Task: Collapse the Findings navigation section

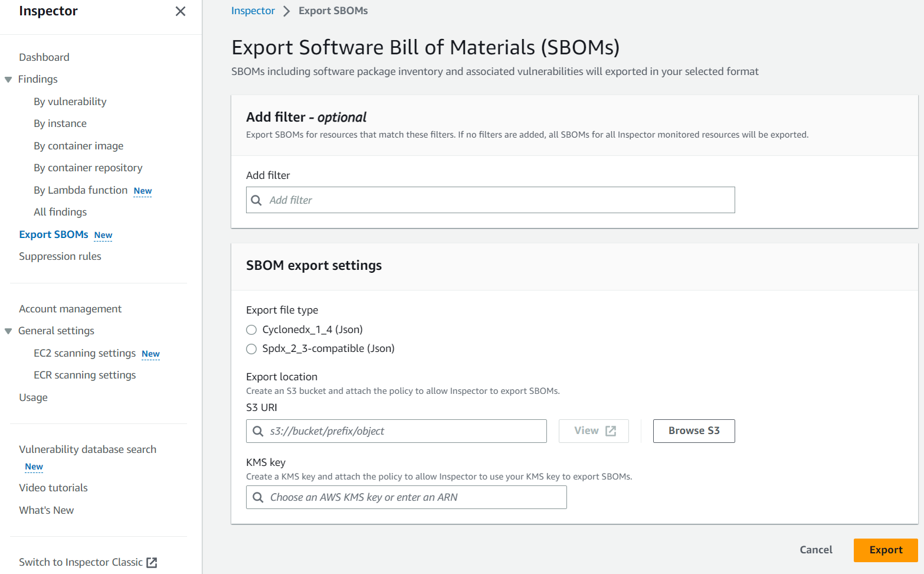Action: [8, 80]
